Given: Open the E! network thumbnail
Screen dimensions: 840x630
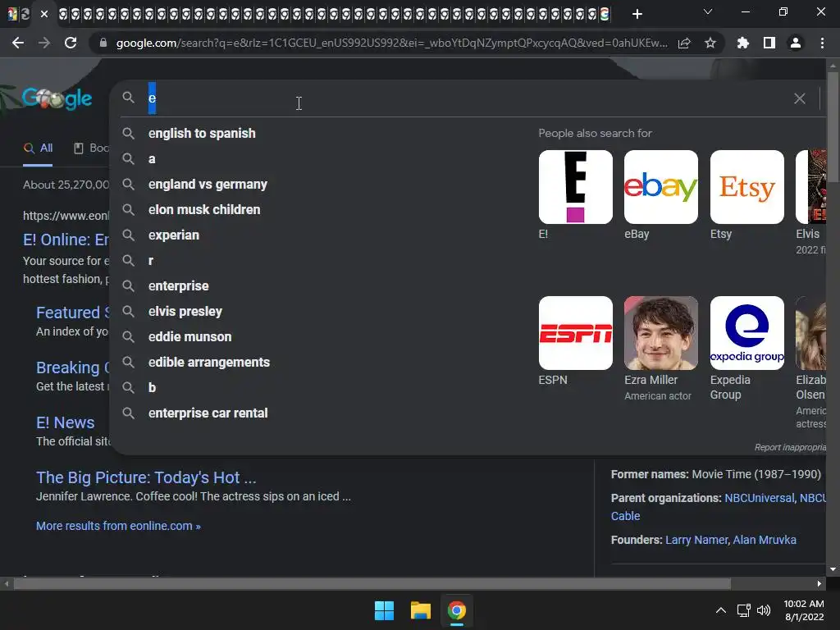Looking at the screenshot, I should (x=575, y=187).
